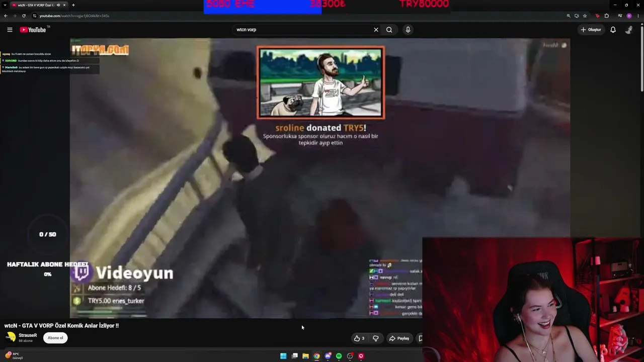This screenshot has height=362, width=644.
Task: Click the Oluştur create button
Action: click(591, 30)
